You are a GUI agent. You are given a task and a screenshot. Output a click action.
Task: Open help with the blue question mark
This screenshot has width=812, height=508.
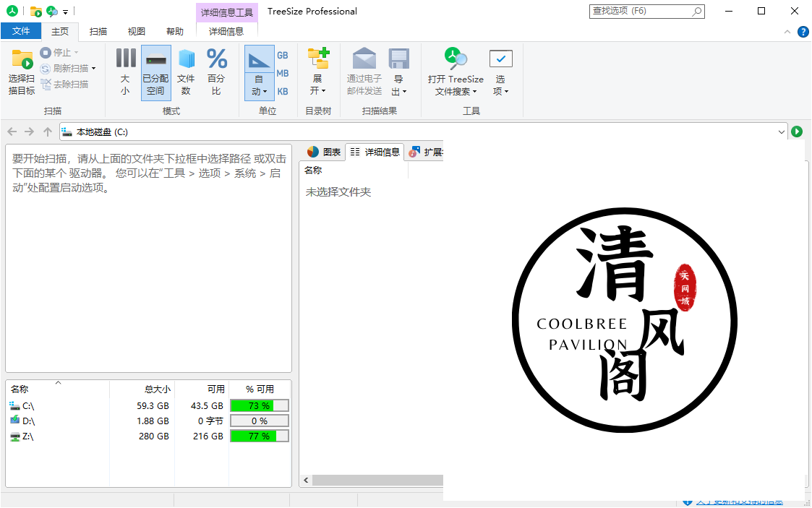pos(803,32)
